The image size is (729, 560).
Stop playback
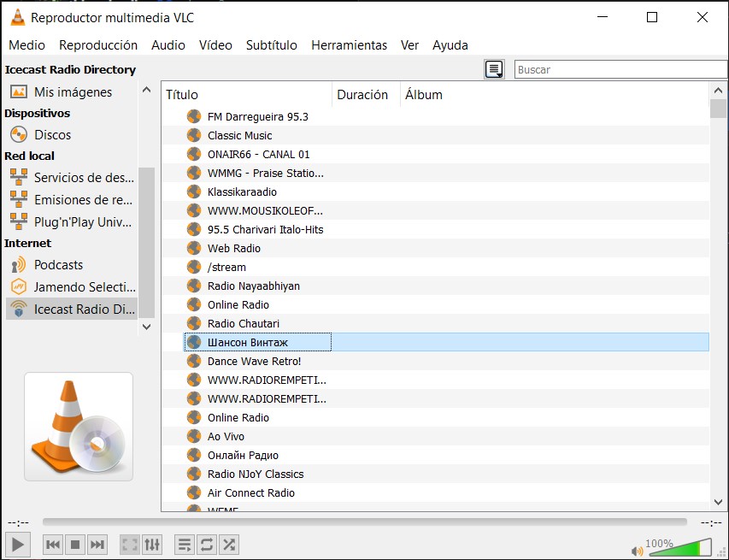[x=75, y=545]
